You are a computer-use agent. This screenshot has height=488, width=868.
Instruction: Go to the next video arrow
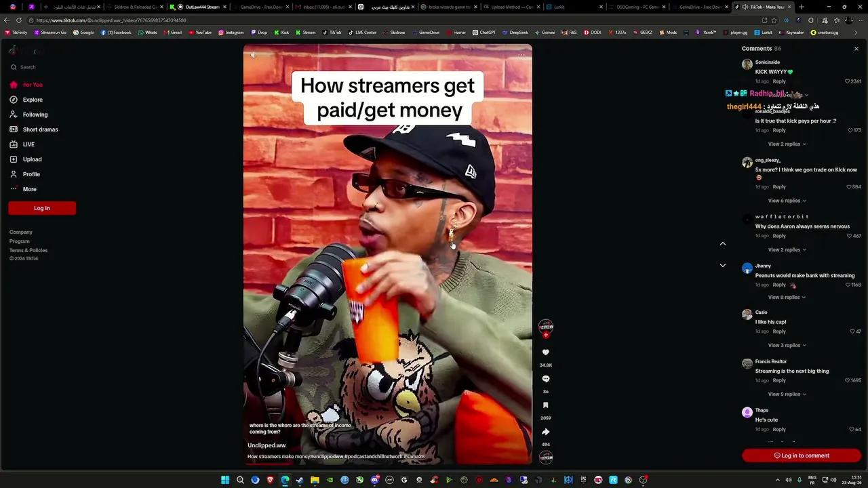723,265
